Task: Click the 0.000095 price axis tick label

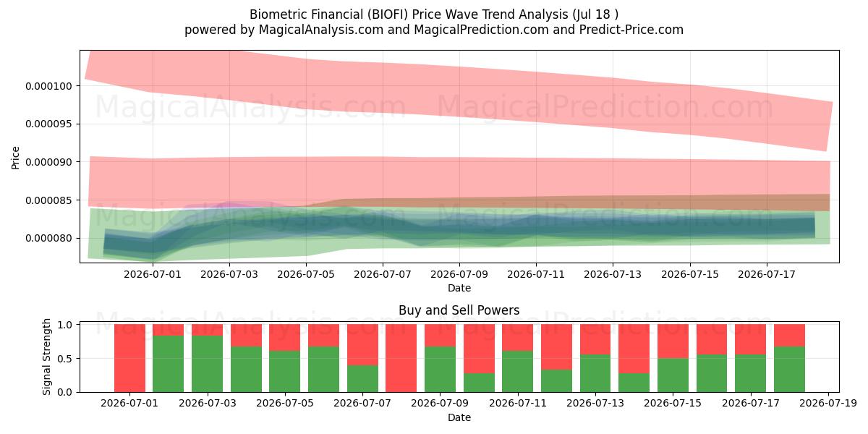Action: pyautogui.click(x=49, y=124)
